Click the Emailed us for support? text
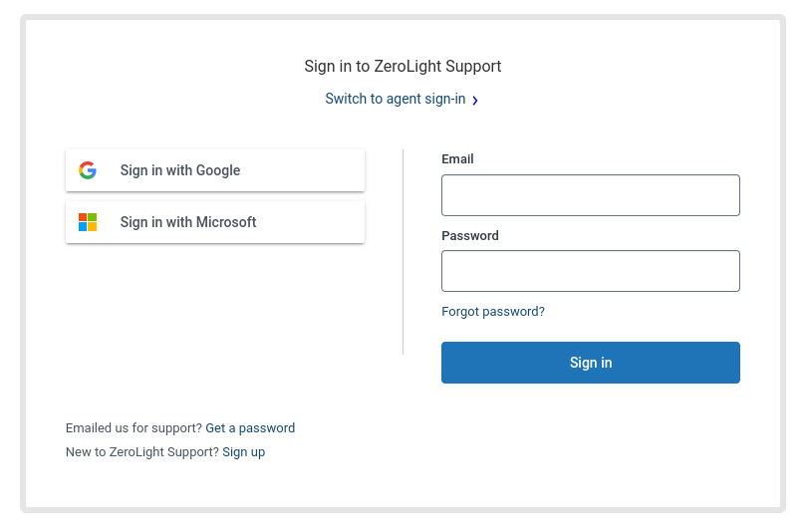 134,427
